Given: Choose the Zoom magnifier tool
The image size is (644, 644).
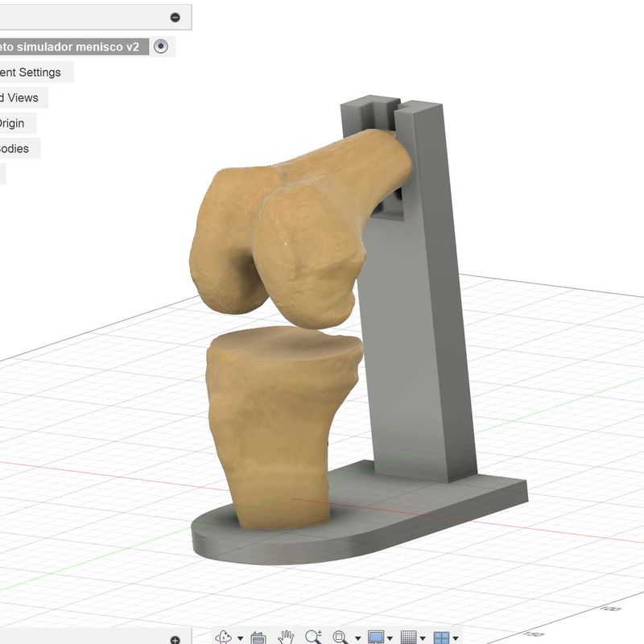Looking at the screenshot, I should tap(313, 637).
